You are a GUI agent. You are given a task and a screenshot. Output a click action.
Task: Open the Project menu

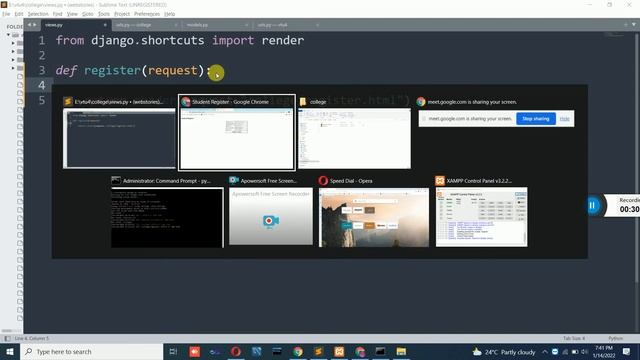click(122, 14)
